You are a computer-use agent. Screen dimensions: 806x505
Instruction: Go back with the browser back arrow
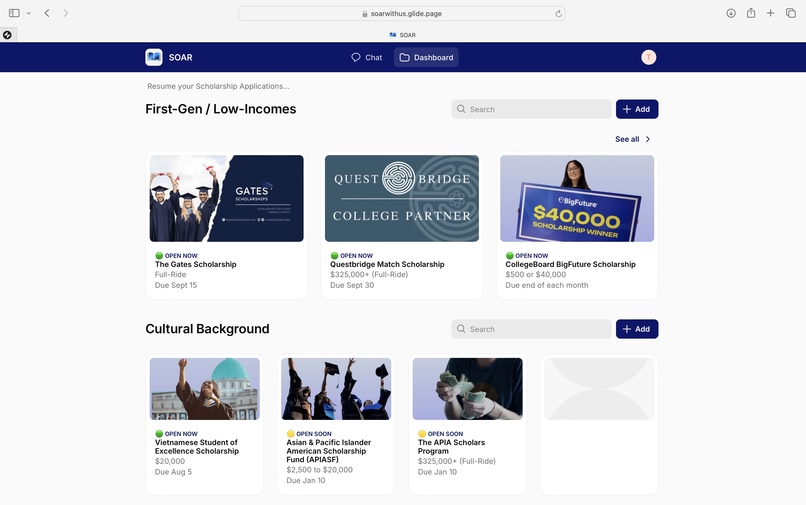47,13
